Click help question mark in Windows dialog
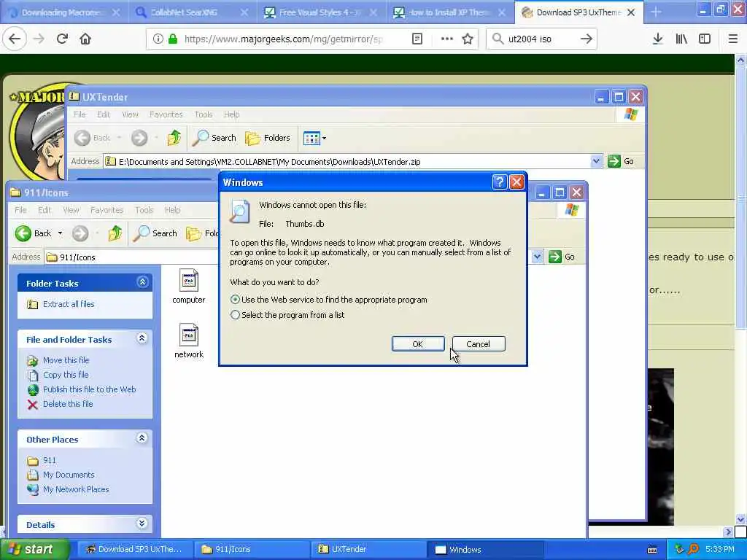 [499, 182]
